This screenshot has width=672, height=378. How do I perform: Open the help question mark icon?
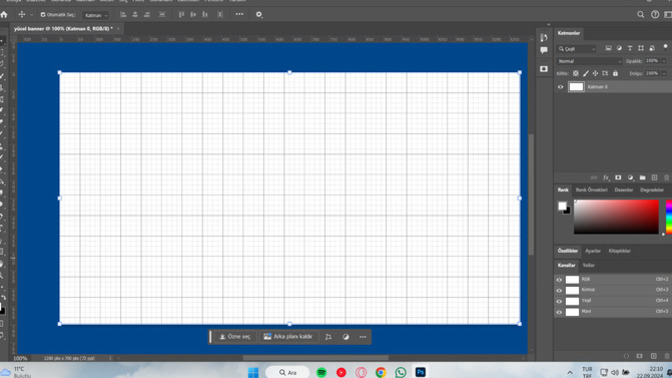[655, 15]
